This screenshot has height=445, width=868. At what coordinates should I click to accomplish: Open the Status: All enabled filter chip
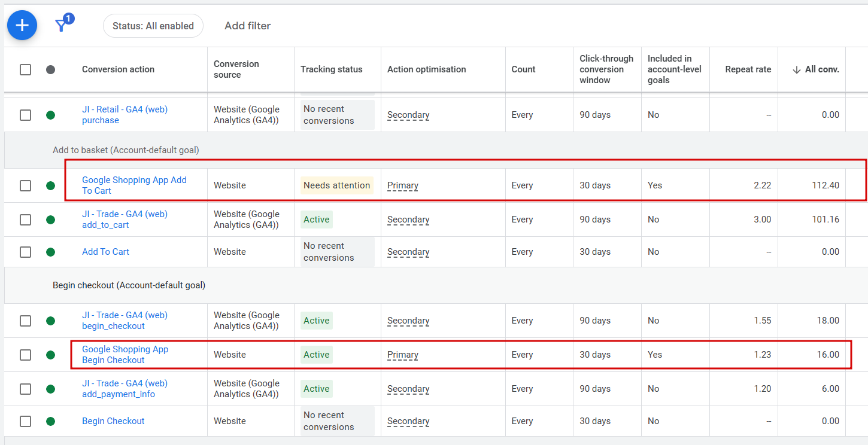[153, 26]
